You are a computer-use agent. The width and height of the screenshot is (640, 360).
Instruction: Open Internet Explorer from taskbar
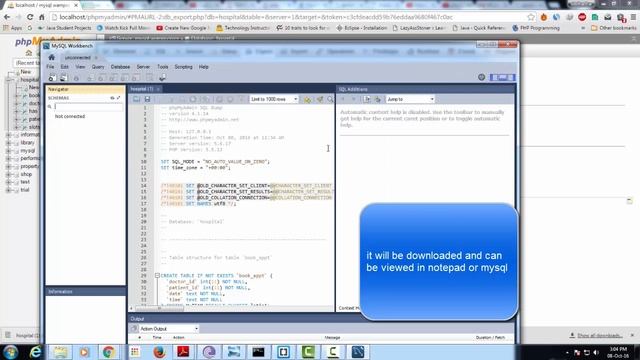click(36, 352)
